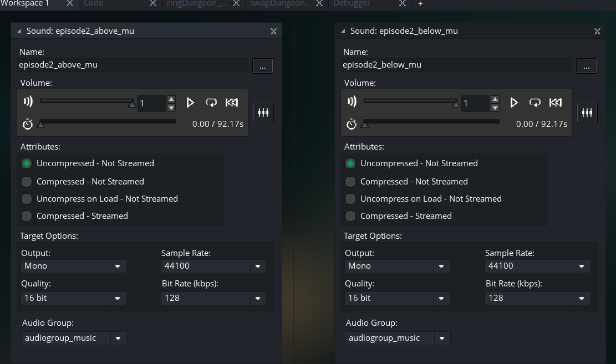Collapse the episode2_below_mu sound window triangle
Image resolution: width=616 pixels, height=364 pixels.
(343, 31)
